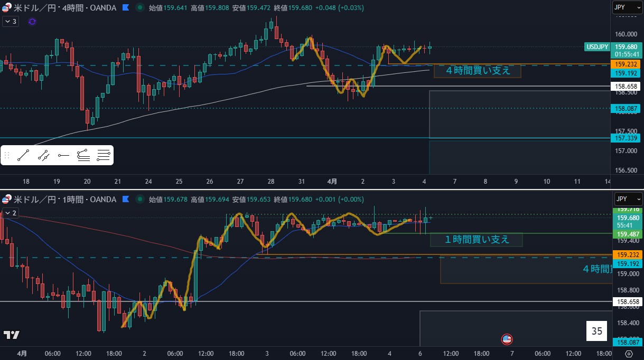
Task: Click the rightmost tool in the drawing favorites toolbar
Action: pyautogui.click(x=104, y=155)
